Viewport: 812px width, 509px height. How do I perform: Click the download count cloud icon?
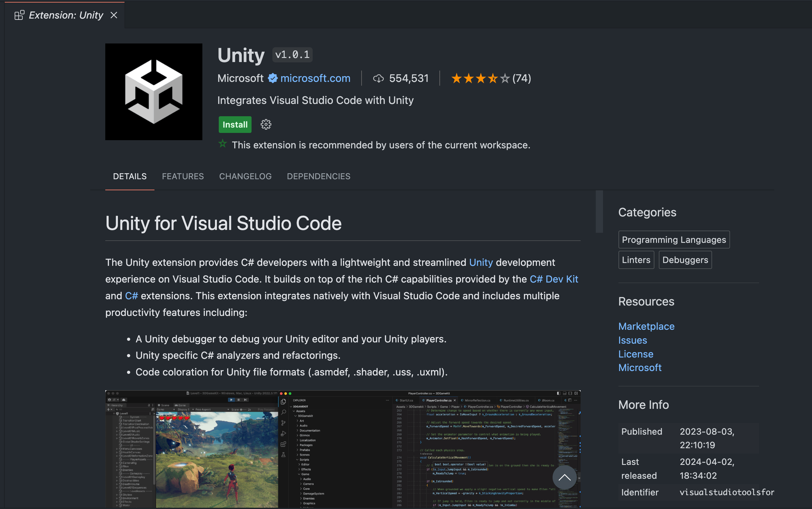click(x=378, y=78)
